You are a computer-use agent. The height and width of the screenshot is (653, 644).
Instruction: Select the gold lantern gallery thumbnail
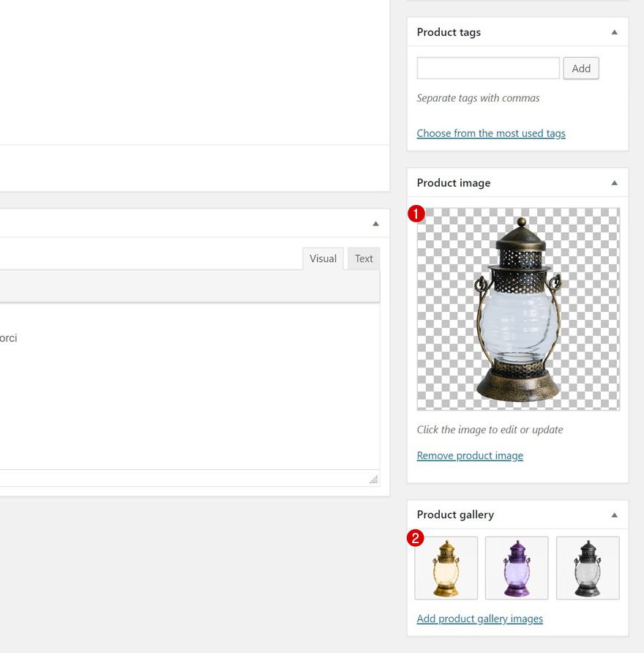pos(446,569)
